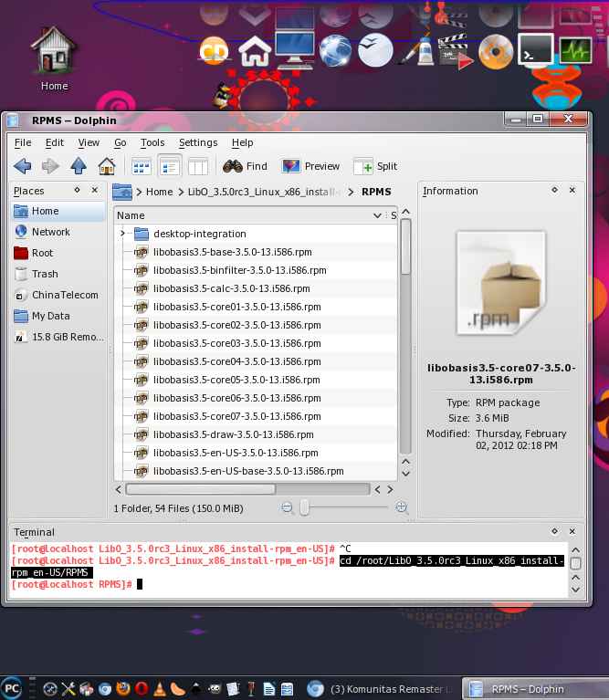Expand the desktop-integration folder
This screenshot has height=700, width=609.
122,233
